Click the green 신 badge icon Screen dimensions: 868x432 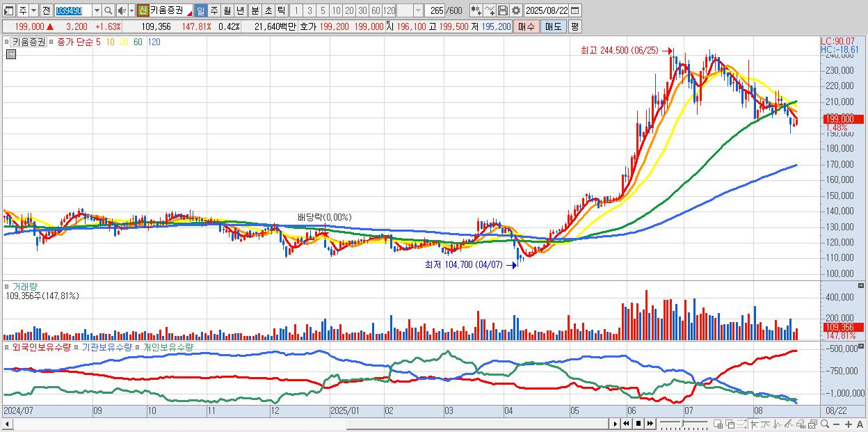click(143, 10)
